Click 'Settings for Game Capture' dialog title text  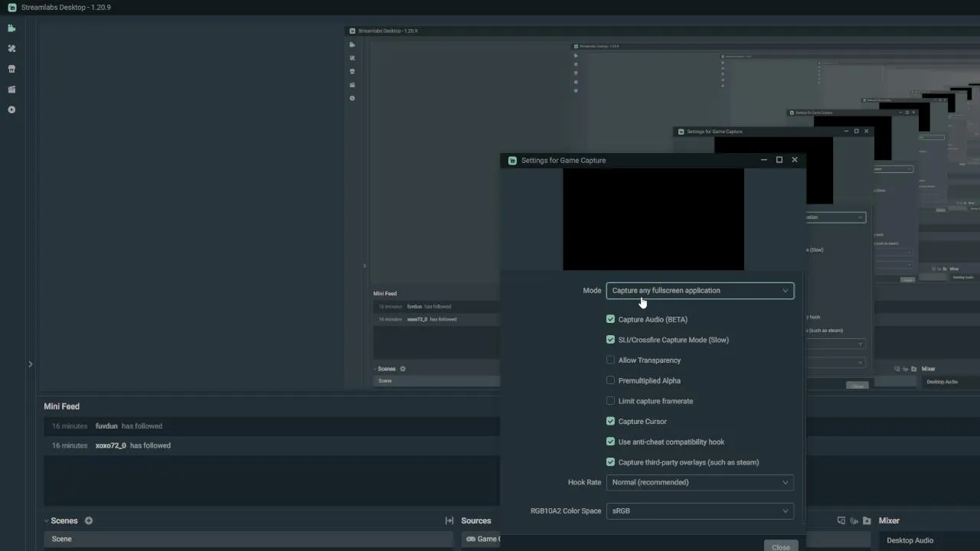pos(563,160)
